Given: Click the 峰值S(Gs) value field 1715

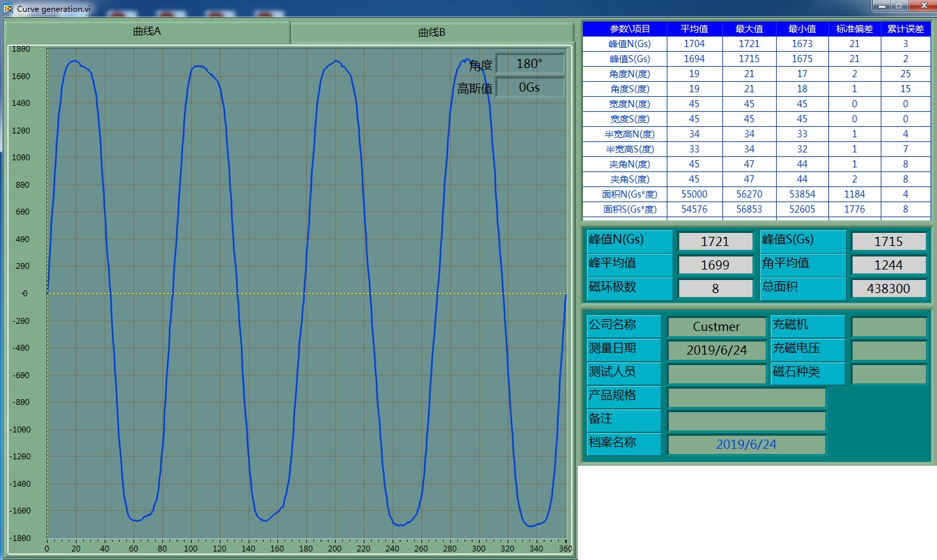Looking at the screenshot, I should 888,241.
